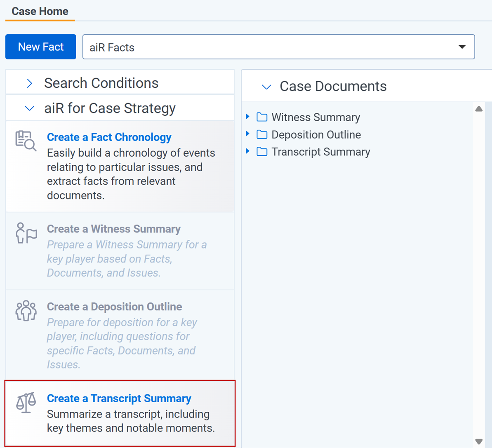Click the 'Summarize a transcript' description text
This screenshot has width=492, height=448.
pos(131,421)
